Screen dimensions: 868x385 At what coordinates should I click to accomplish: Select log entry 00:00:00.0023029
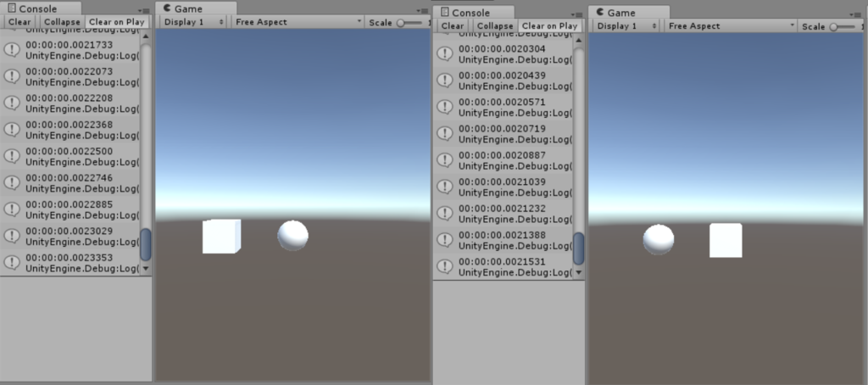point(70,236)
